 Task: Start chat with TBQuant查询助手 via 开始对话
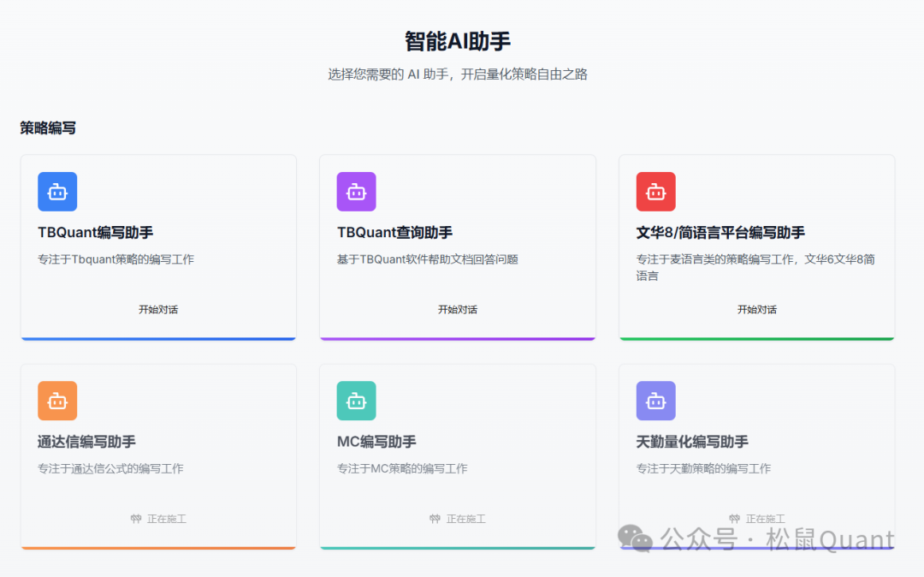[457, 309]
